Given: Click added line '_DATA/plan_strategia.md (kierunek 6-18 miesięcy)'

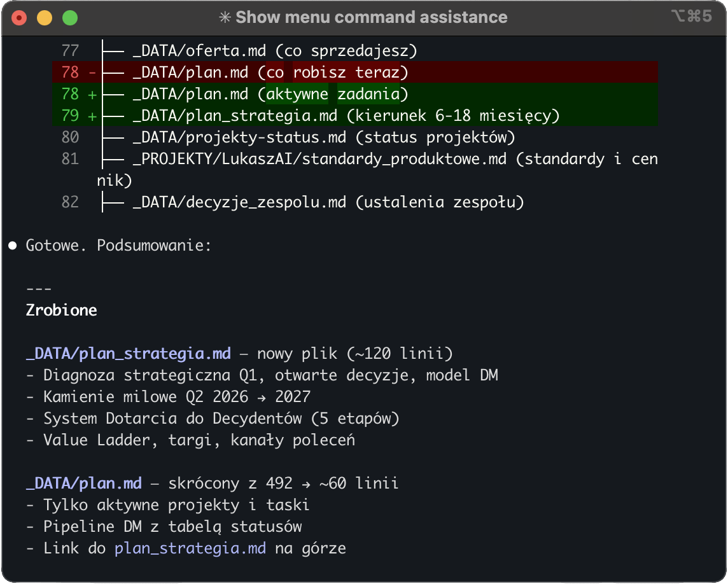Looking at the screenshot, I should coord(346,116).
